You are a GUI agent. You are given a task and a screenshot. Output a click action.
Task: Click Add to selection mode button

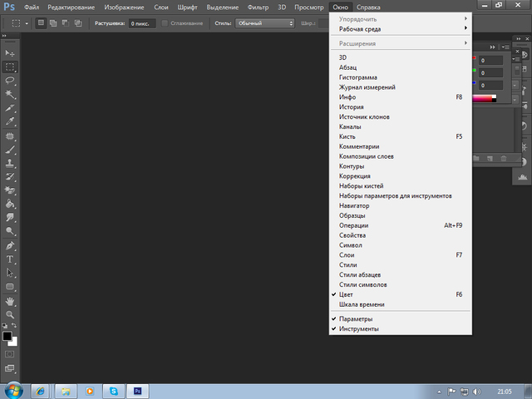[53, 23]
